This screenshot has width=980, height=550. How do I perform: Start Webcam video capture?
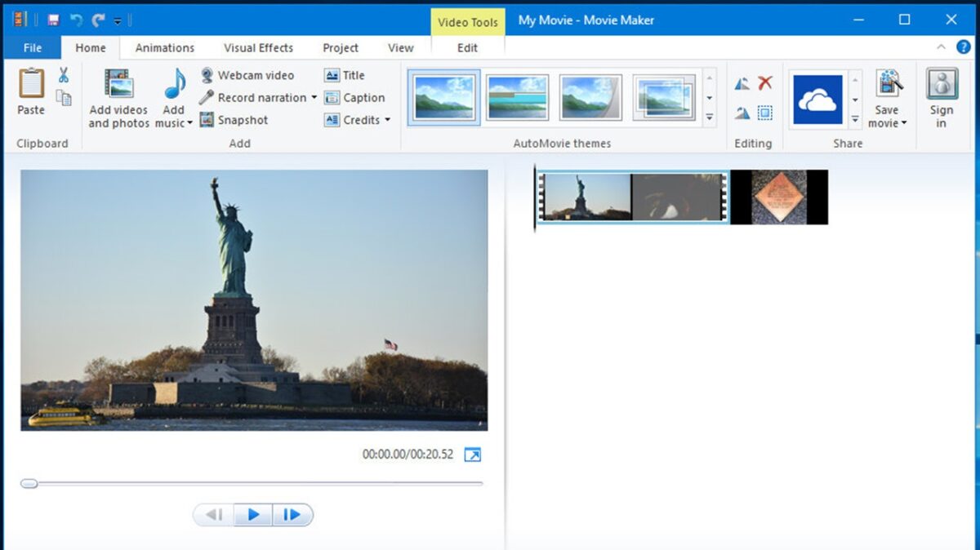[247, 75]
